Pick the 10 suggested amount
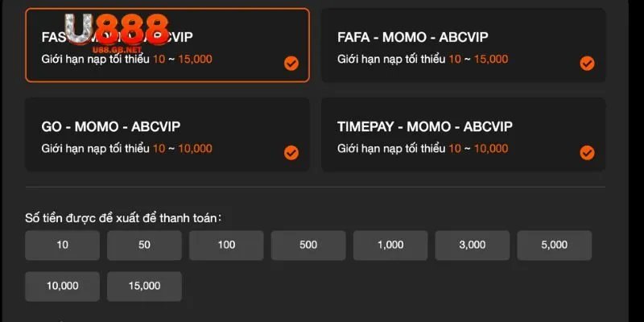 (63, 246)
